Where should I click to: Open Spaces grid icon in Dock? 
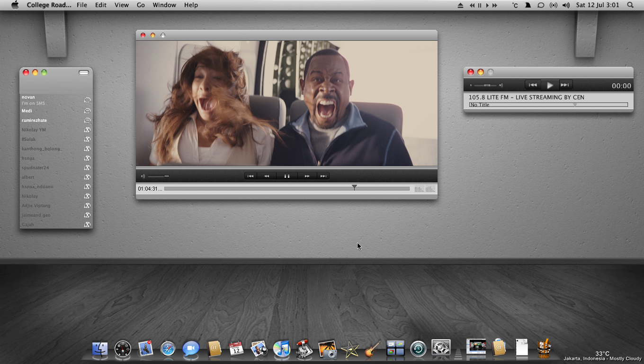click(395, 348)
